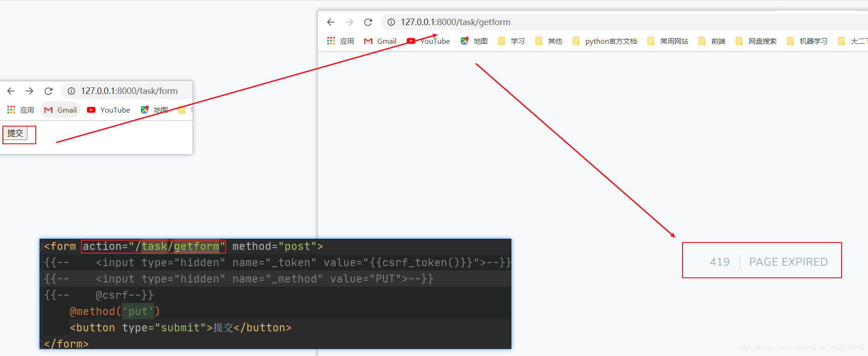Click the commented _token hidden input line
This screenshot has height=356, width=868.
tap(278, 262)
